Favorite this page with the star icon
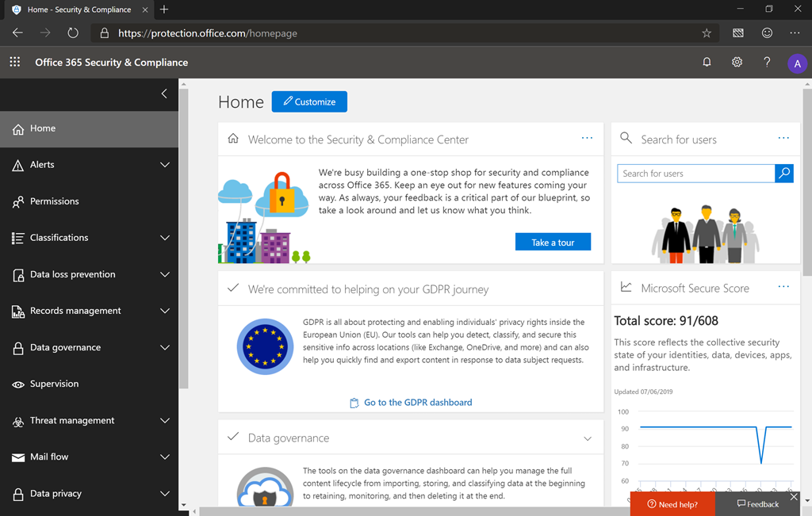The image size is (812, 516). tap(706, 33)
